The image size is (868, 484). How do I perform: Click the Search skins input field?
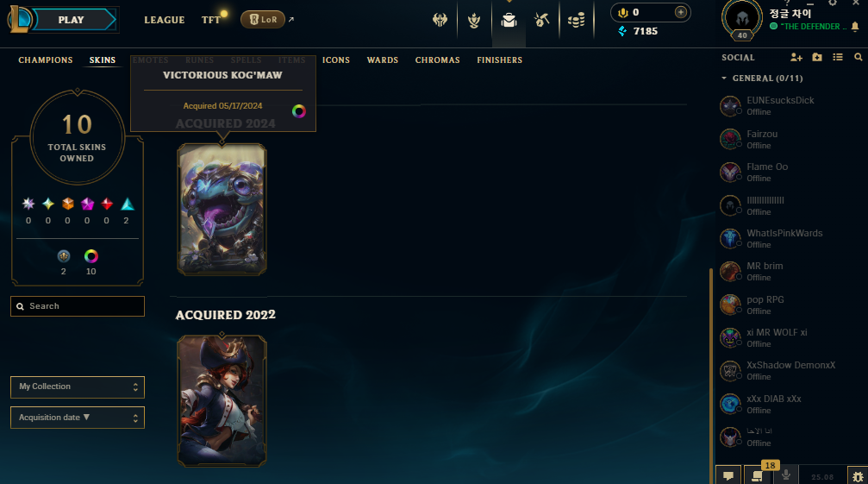[x=78, y=306]
